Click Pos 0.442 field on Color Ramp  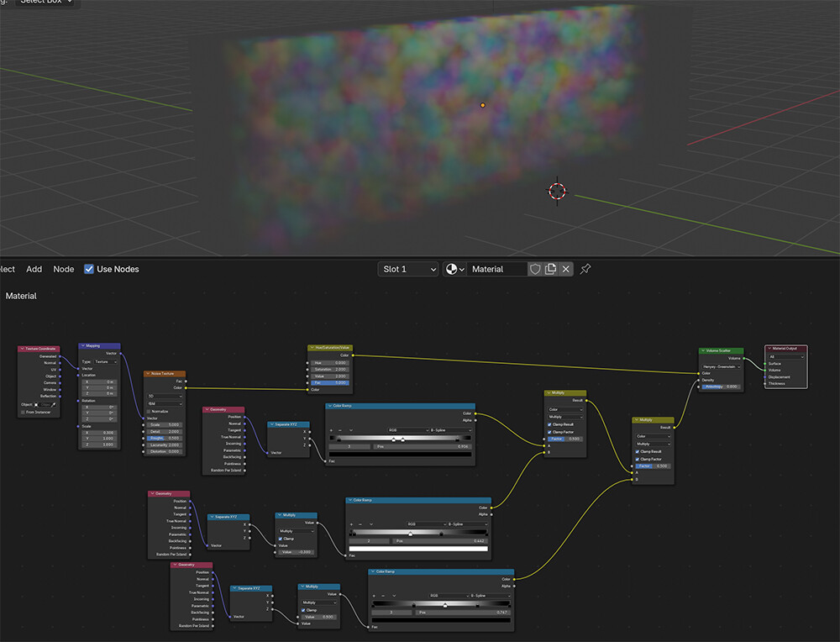440,540
